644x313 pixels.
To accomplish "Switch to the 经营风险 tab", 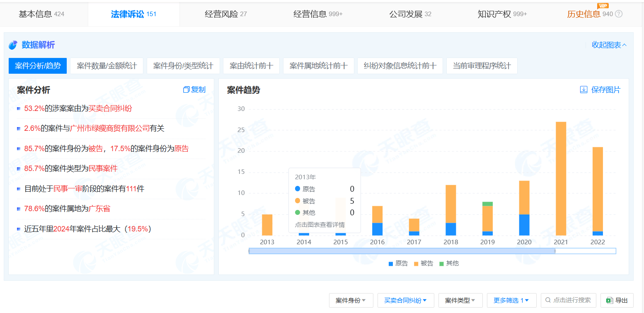I will pyautogui.click(x=226, y=14).
